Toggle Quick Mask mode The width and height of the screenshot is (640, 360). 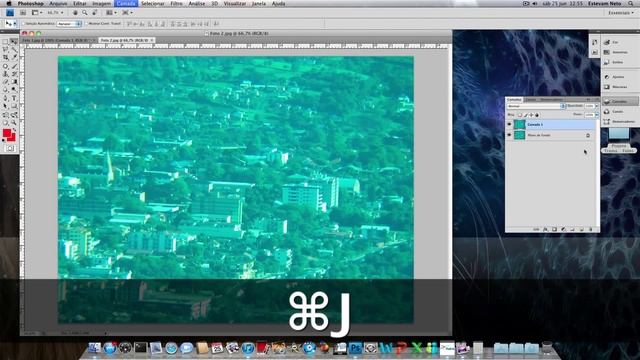pyautogui.click(x=10, y=148)
